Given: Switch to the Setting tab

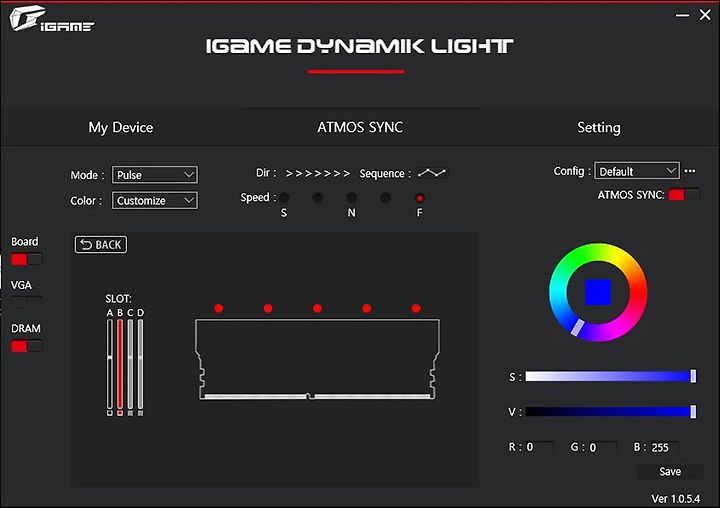Looking at the screenshot, I should tap(599, 127).
